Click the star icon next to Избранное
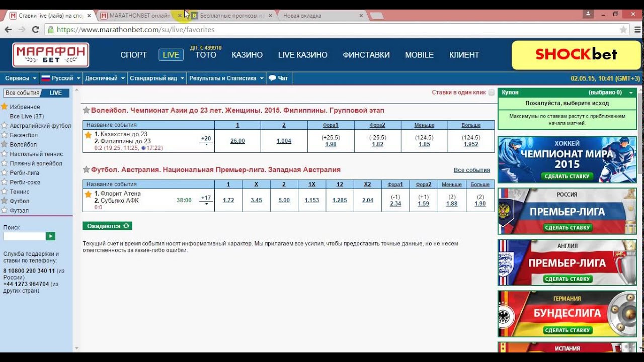Image resolution: width=644 pixels, height=362 pixels. tap(5, 107)
